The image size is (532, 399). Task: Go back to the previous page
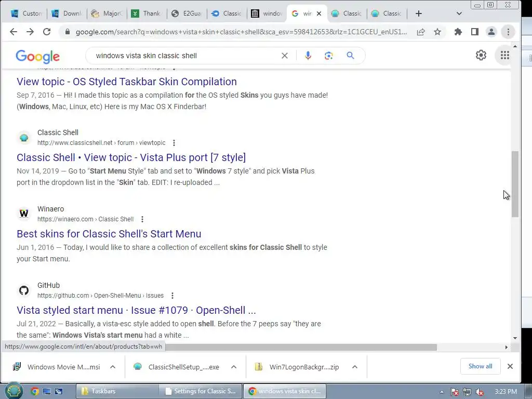[13, 32]
